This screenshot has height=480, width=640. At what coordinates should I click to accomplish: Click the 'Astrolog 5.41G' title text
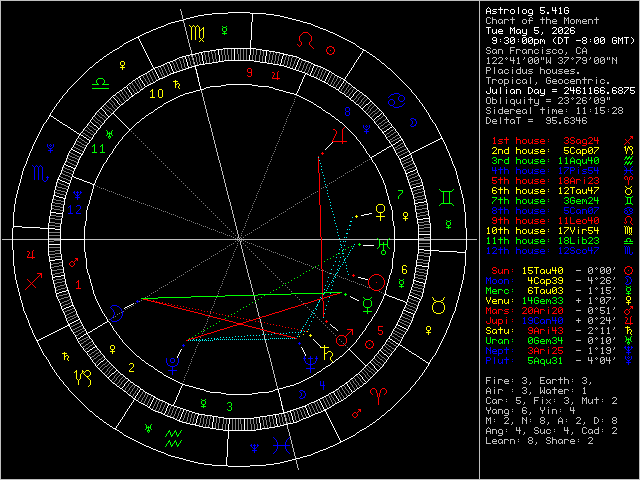pyautogui.click(x=527, y=11)
